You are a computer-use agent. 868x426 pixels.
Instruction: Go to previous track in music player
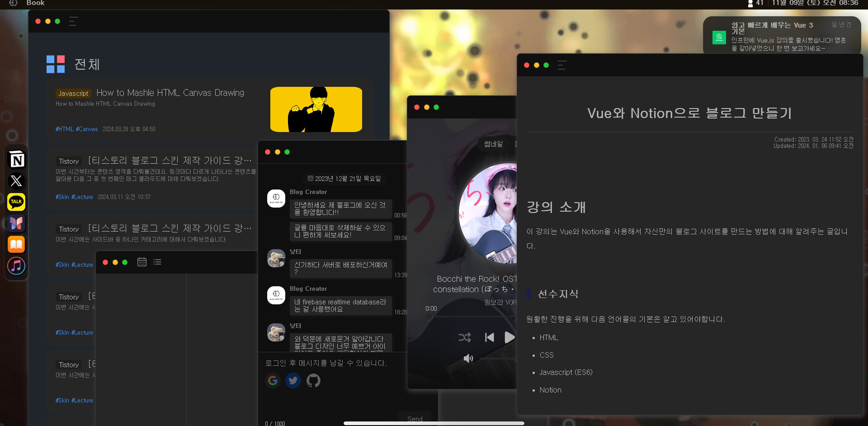coord(489,337)
